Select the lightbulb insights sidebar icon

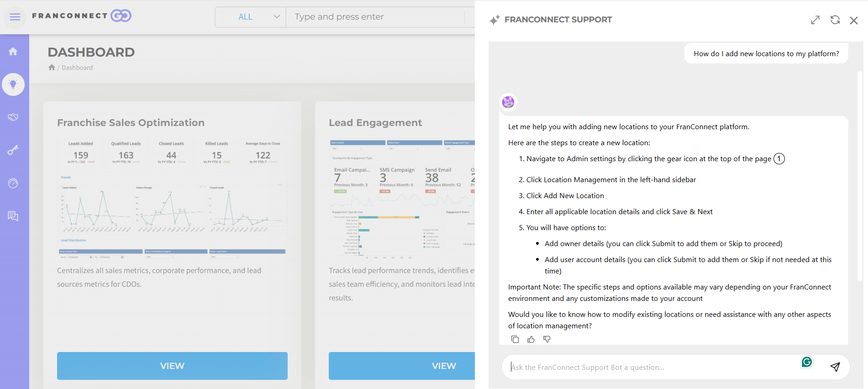[13, 84]
